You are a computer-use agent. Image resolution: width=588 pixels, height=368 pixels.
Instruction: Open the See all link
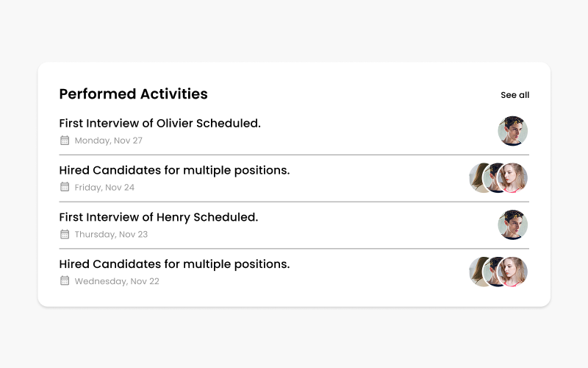click(515, 95)
